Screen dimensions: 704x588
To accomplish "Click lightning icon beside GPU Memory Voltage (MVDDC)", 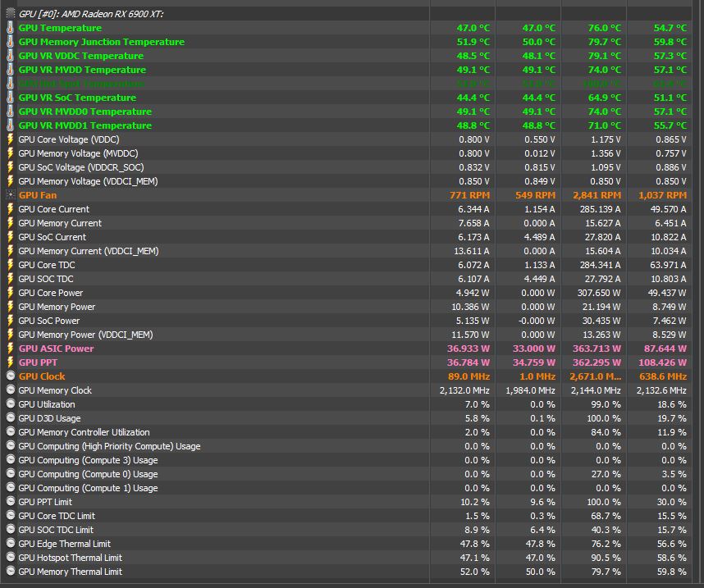I will pos(11,153).
